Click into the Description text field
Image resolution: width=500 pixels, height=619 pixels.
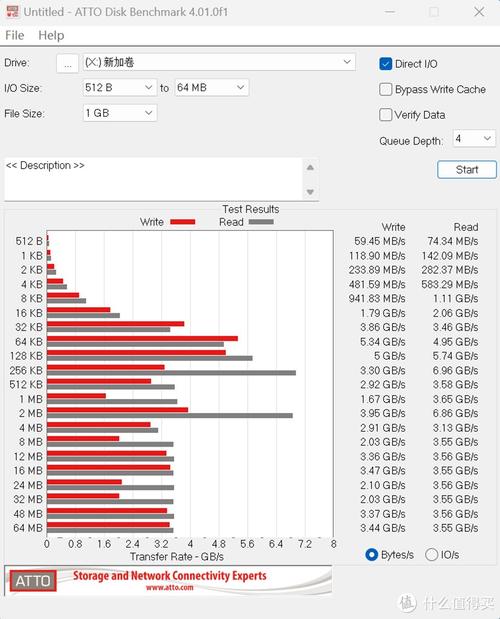click(x=153, y=179)
